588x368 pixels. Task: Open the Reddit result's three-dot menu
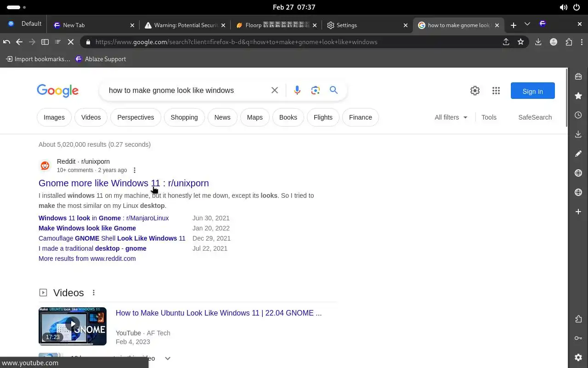(135, 170)
